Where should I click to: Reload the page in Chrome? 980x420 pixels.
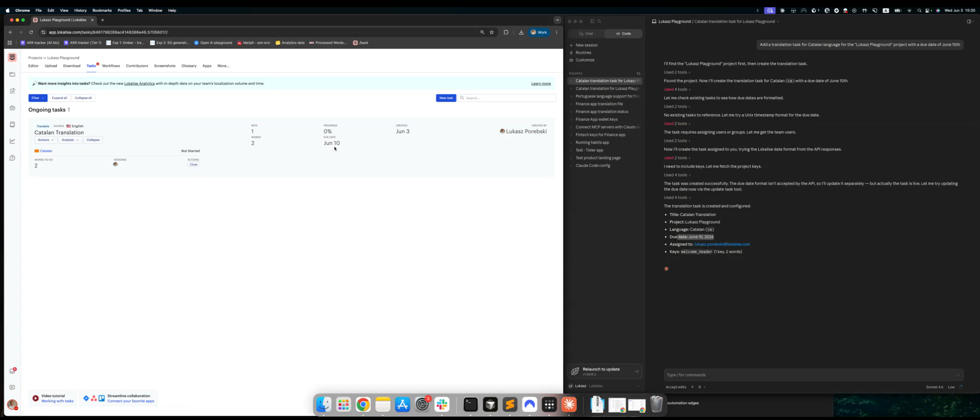point(31,32)
